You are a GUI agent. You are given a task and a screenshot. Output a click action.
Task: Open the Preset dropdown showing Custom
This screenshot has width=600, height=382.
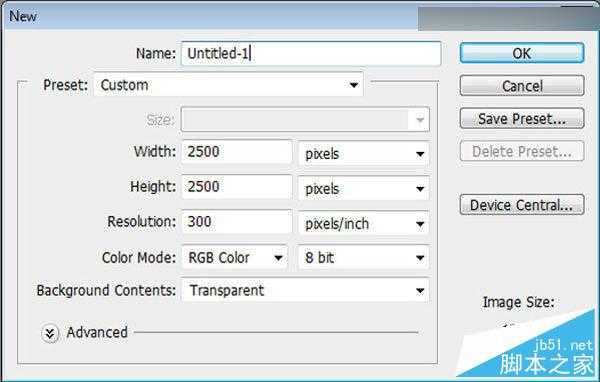point(228,85)
